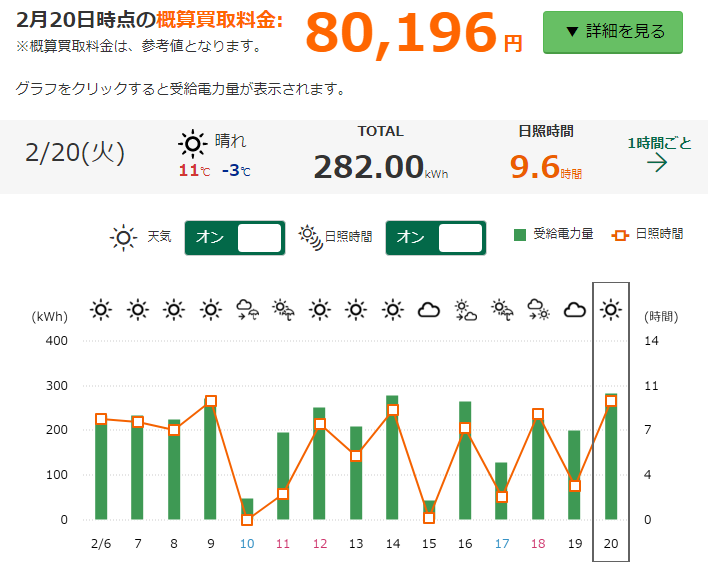This screenshot has height=573, width=708.
Task: Click the blue 10 date label
Action: click(247, 544)
